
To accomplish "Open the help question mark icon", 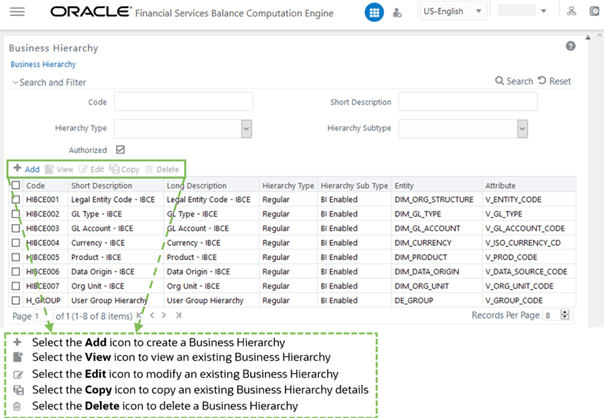I will click(x=570, y=46).
